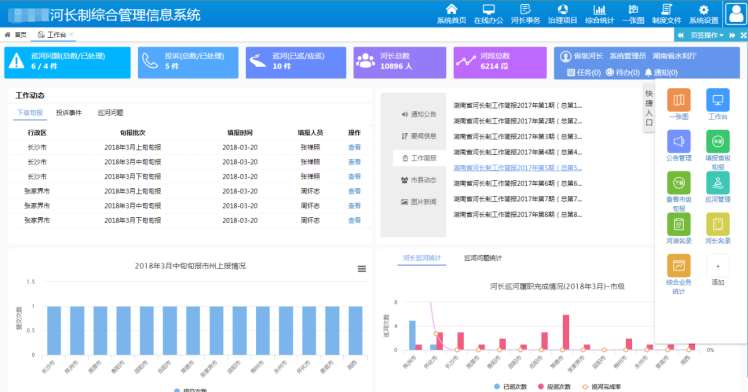Select 通知公告 in news sidebar
The image size is (748, 392).
[x=419, y=114]
